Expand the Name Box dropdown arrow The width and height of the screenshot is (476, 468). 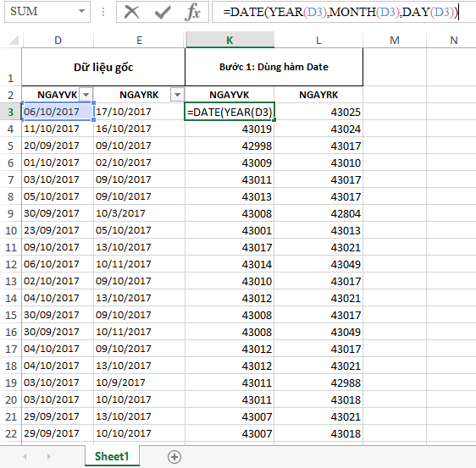(81, 12)
